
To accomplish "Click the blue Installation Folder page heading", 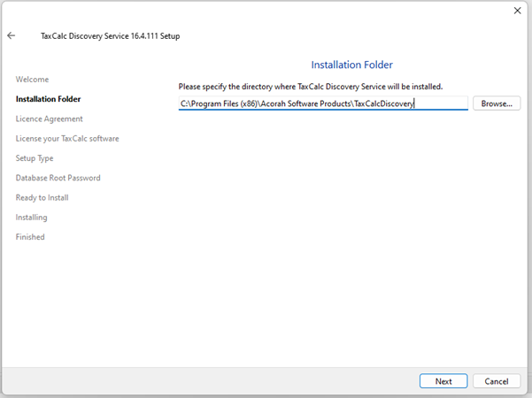I will coord(351,65).
